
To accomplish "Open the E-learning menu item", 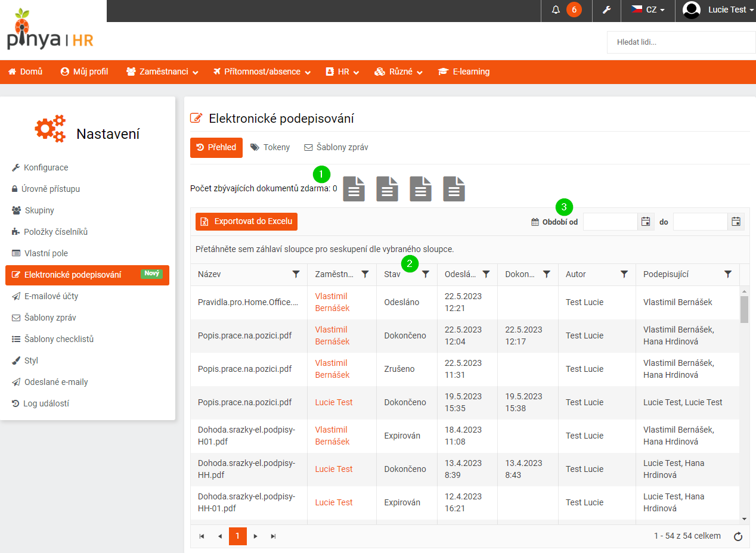I will [463, 72].
